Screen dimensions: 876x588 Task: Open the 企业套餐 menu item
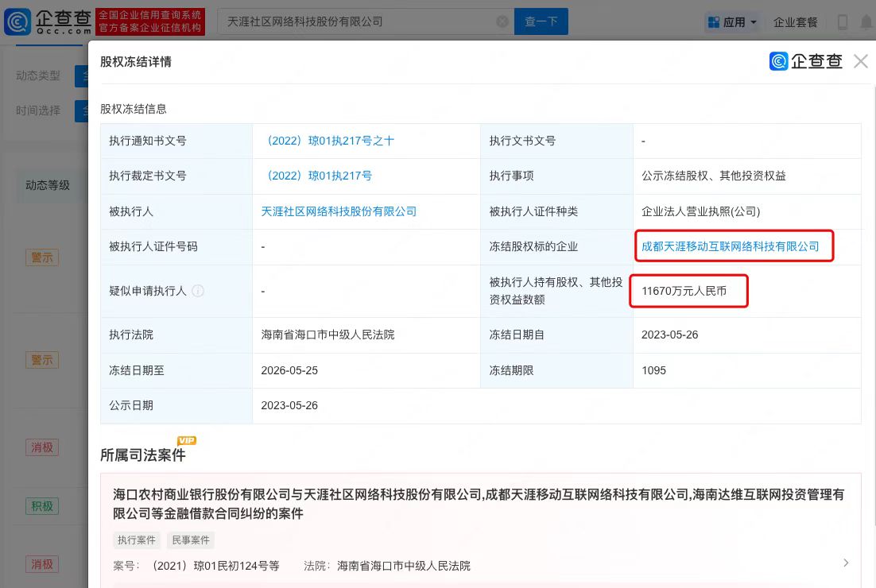click(x=795, y=22)
